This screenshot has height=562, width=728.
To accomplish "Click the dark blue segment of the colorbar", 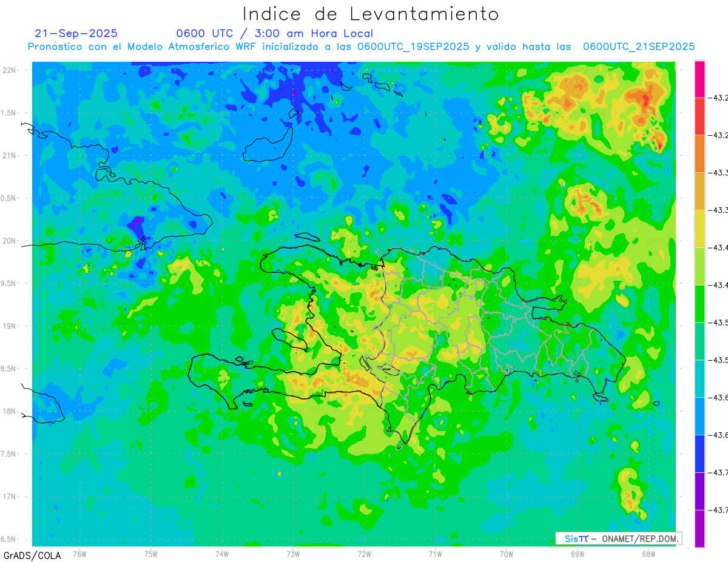I will point(699,453).
